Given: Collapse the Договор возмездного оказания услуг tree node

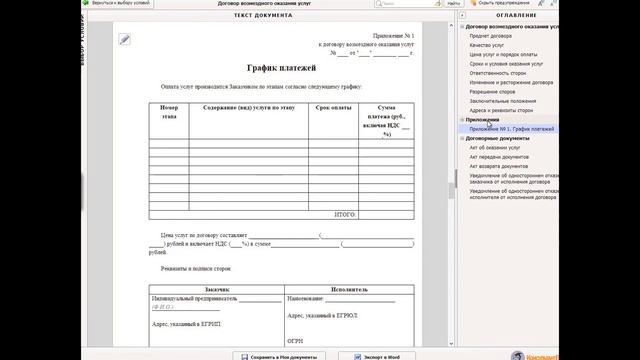Looking at the screenshot, I should [462, 27].
